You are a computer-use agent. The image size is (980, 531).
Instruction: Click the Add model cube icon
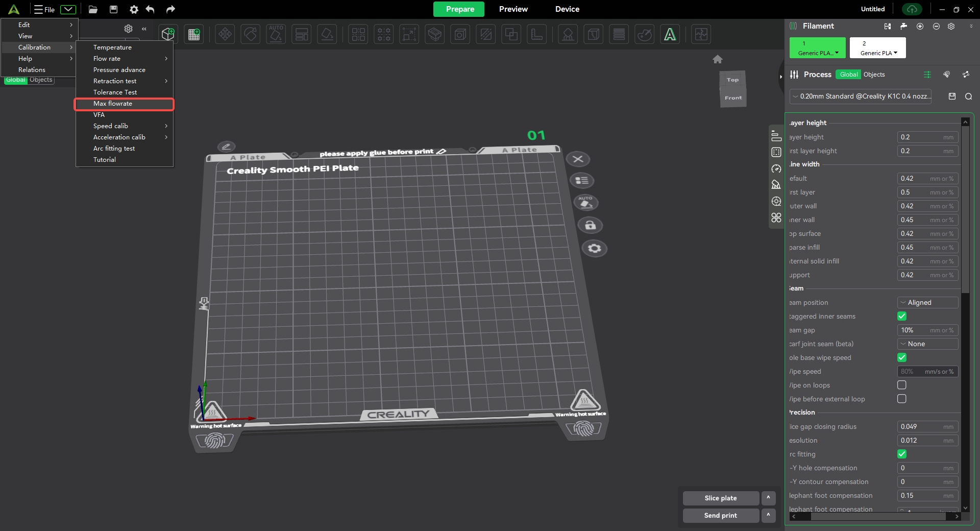point(168,34)
